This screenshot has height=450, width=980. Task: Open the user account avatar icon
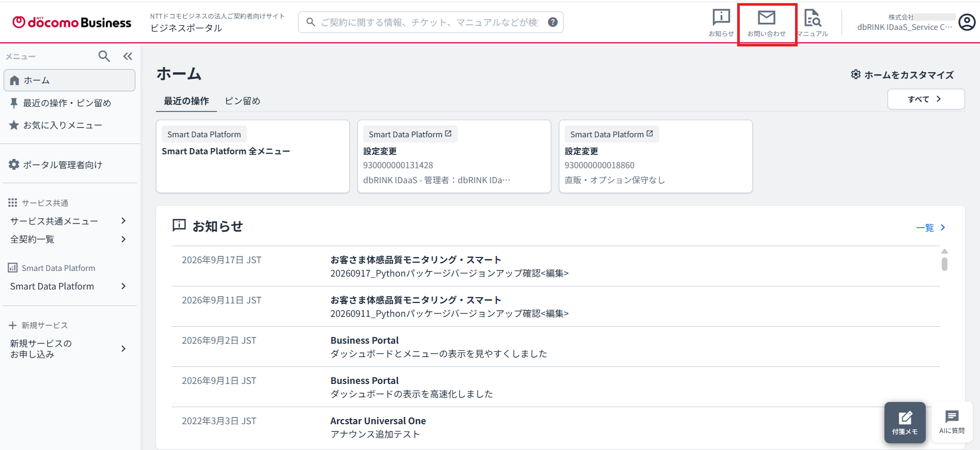click(967, 22)
